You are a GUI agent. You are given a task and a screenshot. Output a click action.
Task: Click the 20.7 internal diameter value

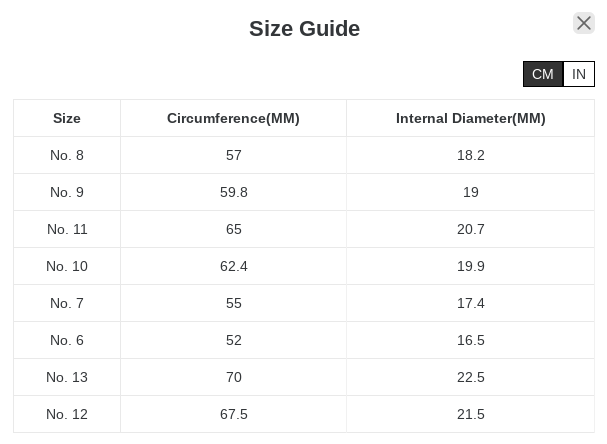click(470, 229)
